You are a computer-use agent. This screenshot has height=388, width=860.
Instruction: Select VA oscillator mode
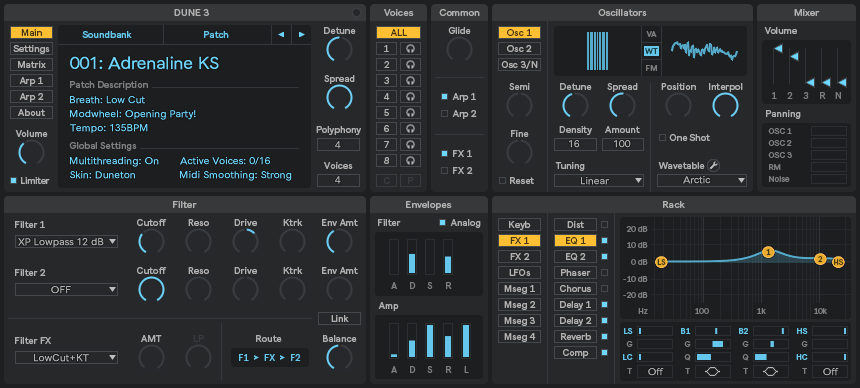pyautogui.click(x=651, y=34)
